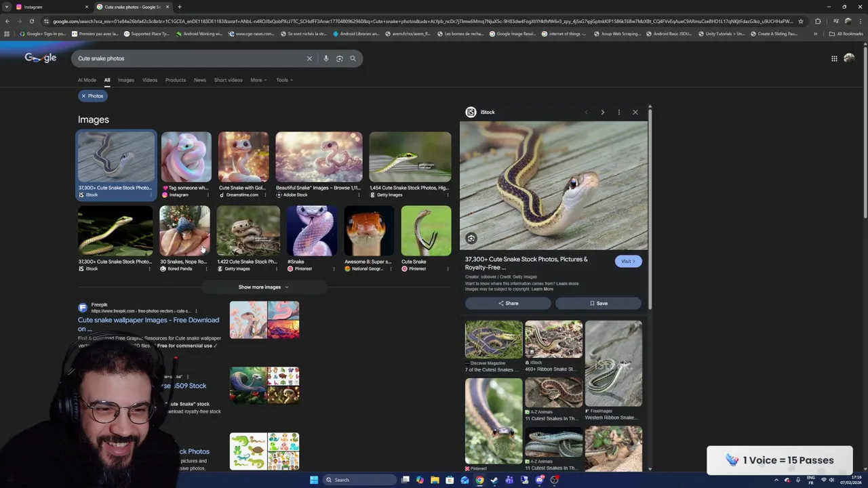Show hidden system tray icons

pyautogui.click(x=776, y=480)
